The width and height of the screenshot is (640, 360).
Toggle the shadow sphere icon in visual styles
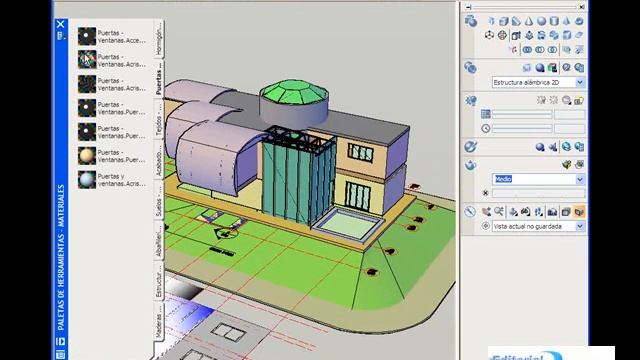(540, 67)
